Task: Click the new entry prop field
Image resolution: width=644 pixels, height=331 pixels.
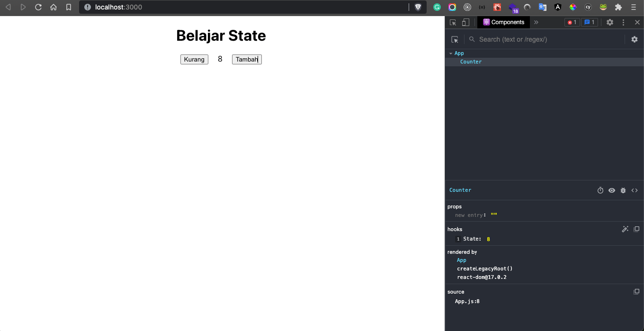Action: pos(469,215)
